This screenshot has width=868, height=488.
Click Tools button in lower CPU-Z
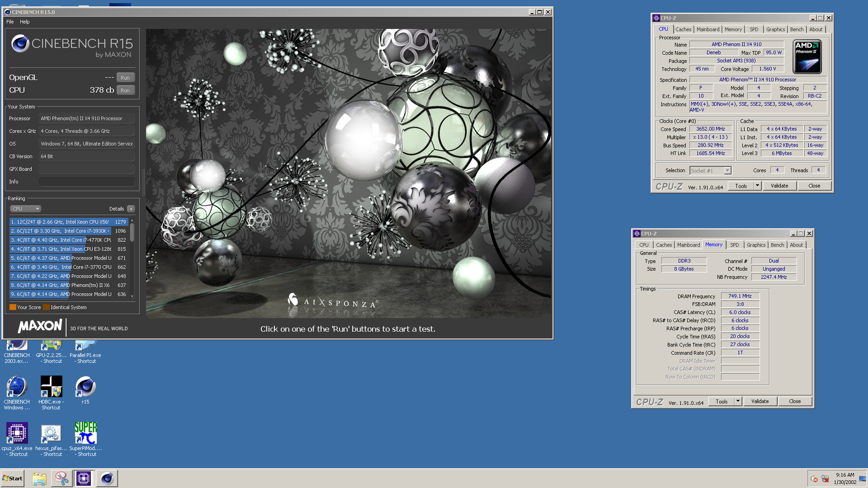722,401
